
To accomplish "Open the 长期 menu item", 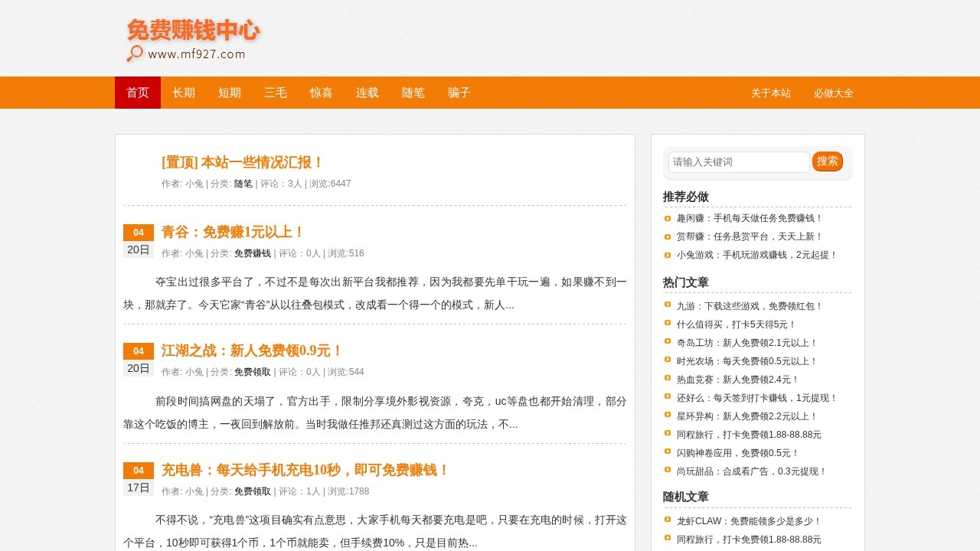I will pos(183,93).
